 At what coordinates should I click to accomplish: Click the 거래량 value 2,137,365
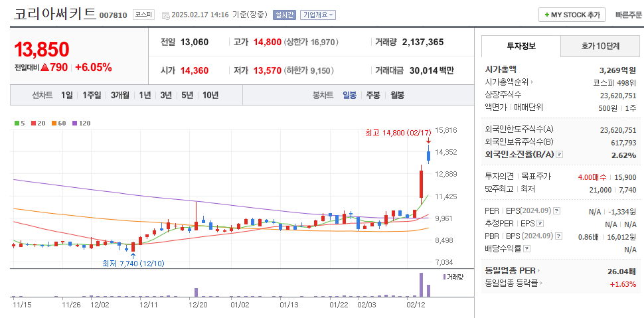(x=423, y=42)
